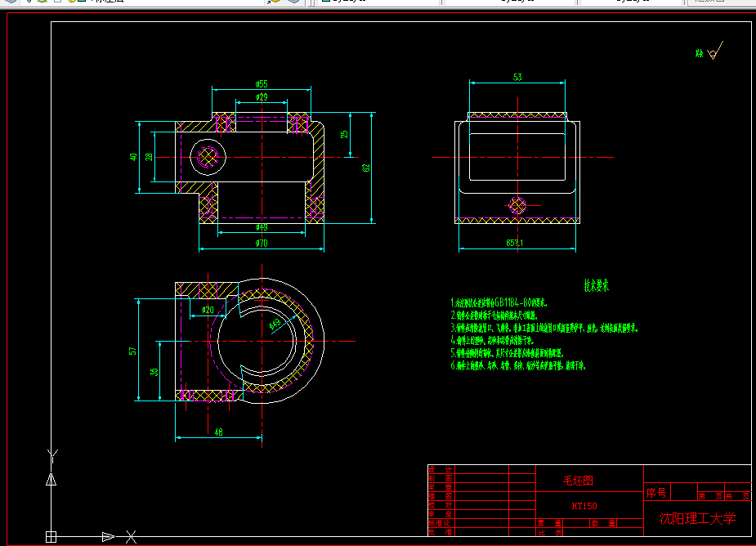Viewport: 756px width, 546px height.
Task: Click the 毛坯图 title text
Action: coord(578,481)
